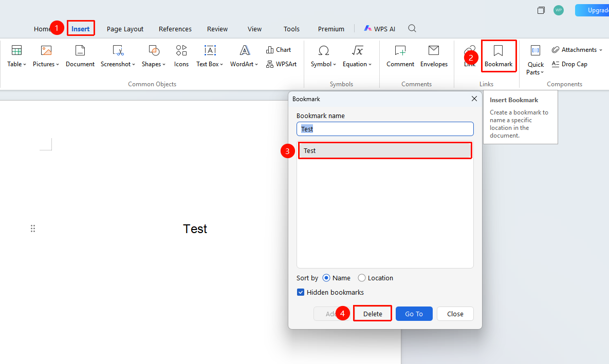
Task: Sort bookmarks by Name
Action: (x=336, y=278)
